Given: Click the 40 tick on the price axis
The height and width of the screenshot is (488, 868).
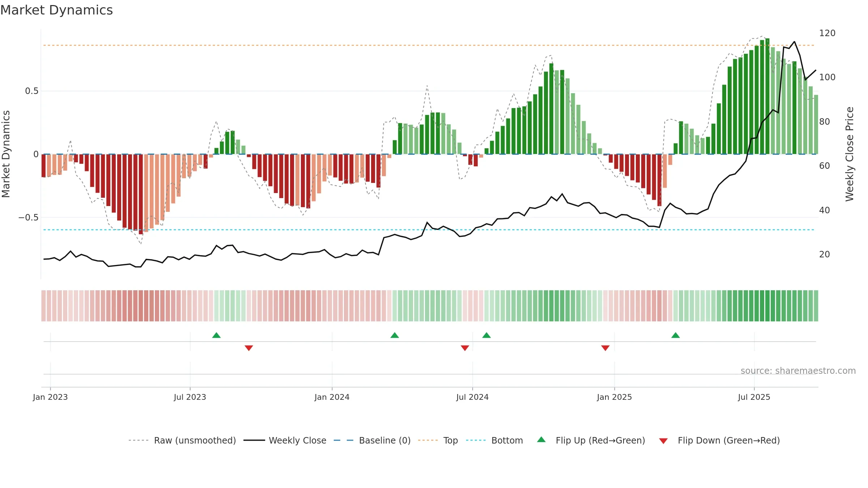Looking at the screenshot, I should coord(824,210).
